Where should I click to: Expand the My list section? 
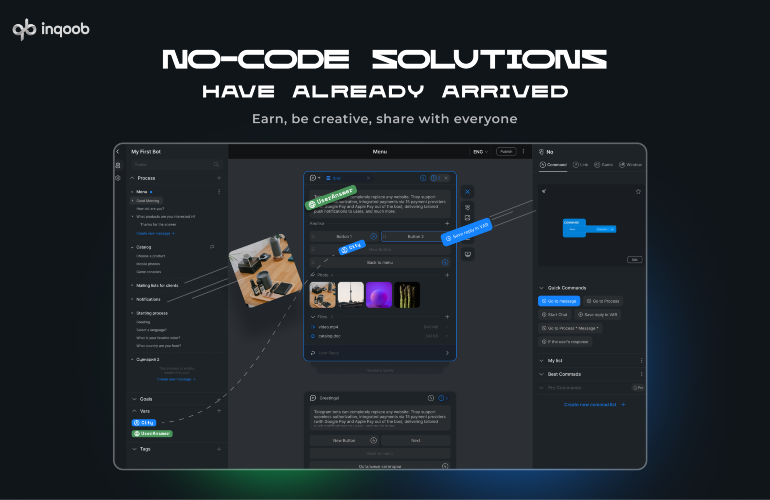click(542, 361)
